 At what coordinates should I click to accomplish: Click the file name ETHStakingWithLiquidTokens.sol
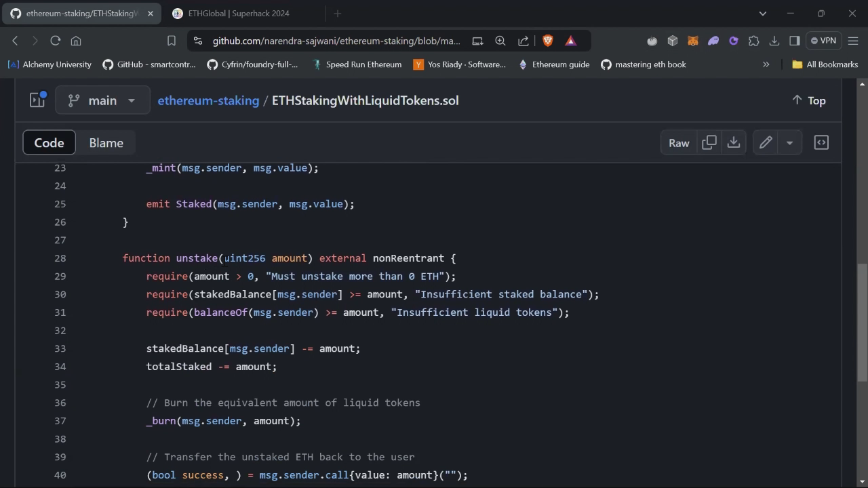click(x=366, y=100)
